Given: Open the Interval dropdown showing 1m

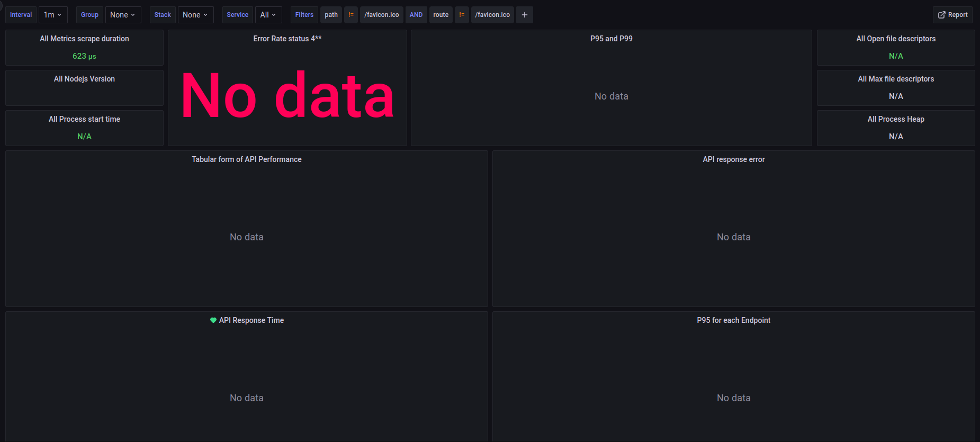Looking at the screenshot, I should [53, 15].
